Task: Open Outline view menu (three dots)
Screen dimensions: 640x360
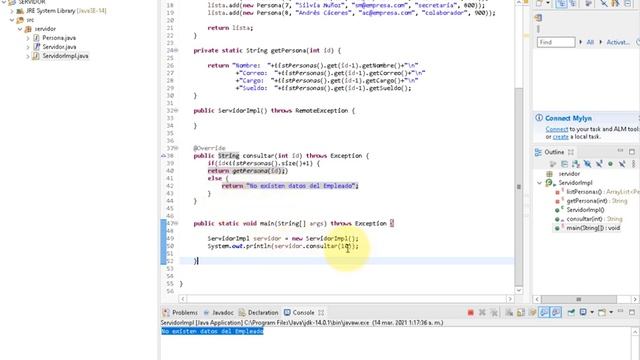Action: pos(633,164)
